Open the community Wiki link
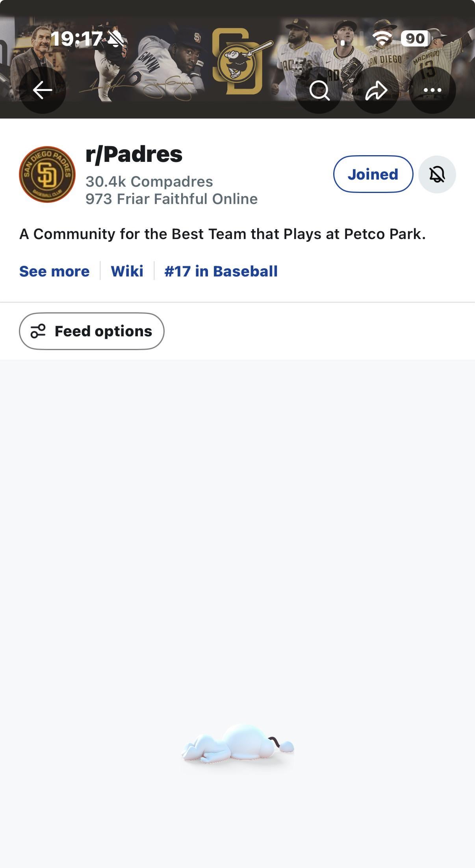 pos(127,271)
